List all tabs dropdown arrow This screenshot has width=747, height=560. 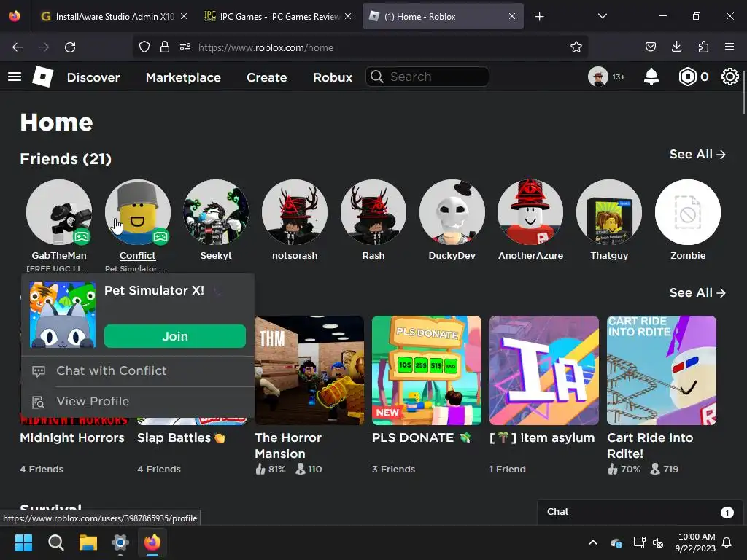click(602, 16)
